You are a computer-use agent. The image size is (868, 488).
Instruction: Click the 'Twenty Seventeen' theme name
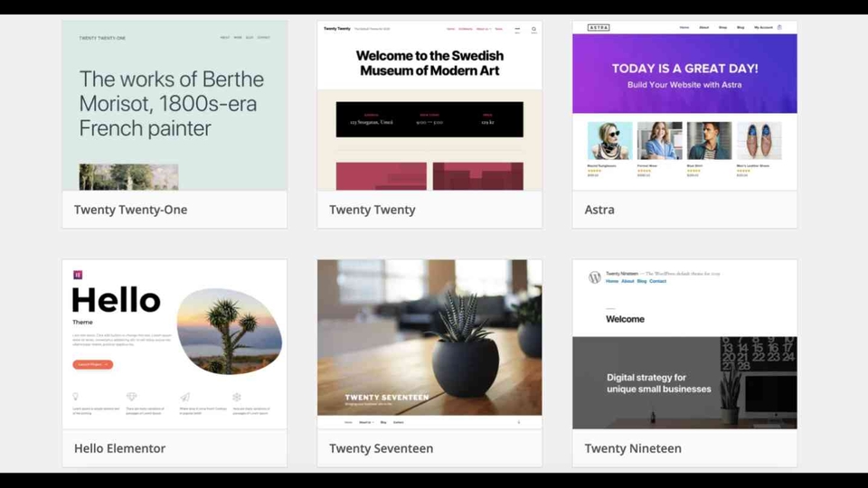coord(381,448)
